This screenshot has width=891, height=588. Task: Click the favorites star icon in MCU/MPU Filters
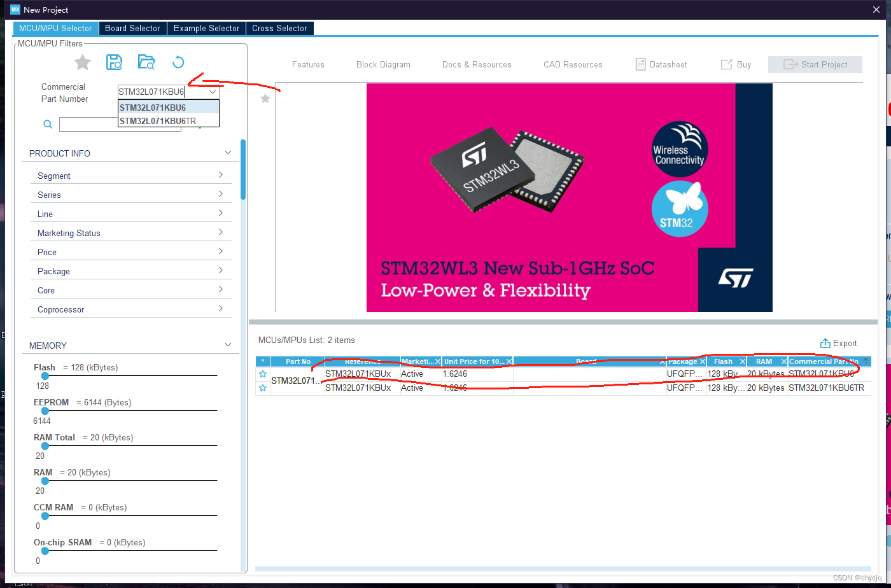[83, 62]
